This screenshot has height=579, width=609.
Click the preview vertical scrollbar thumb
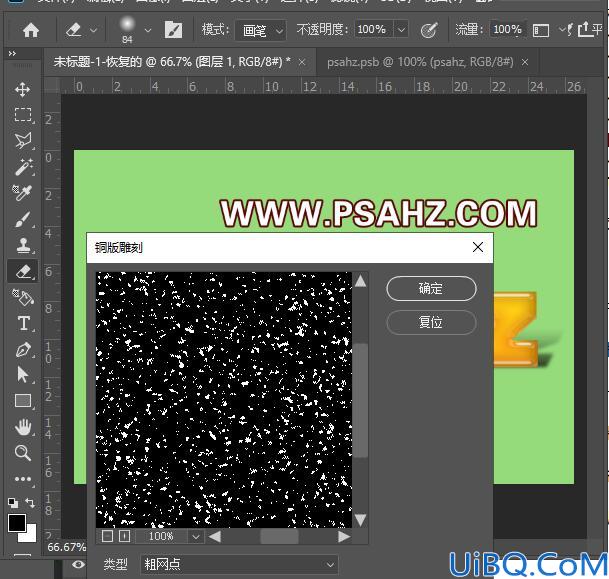tap(361, 400)
